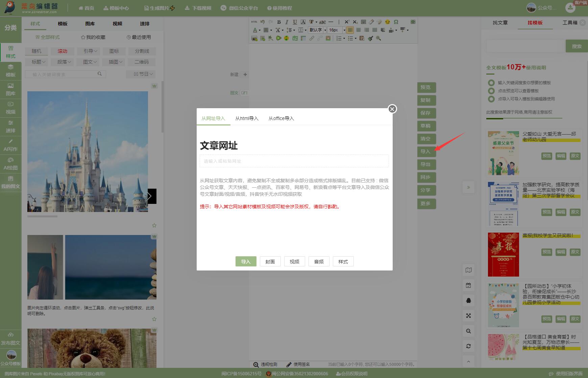Viewport: 588px width, 378px height.
Task: Open font family dropdown 默认字
Action: [x=318, y=30]
